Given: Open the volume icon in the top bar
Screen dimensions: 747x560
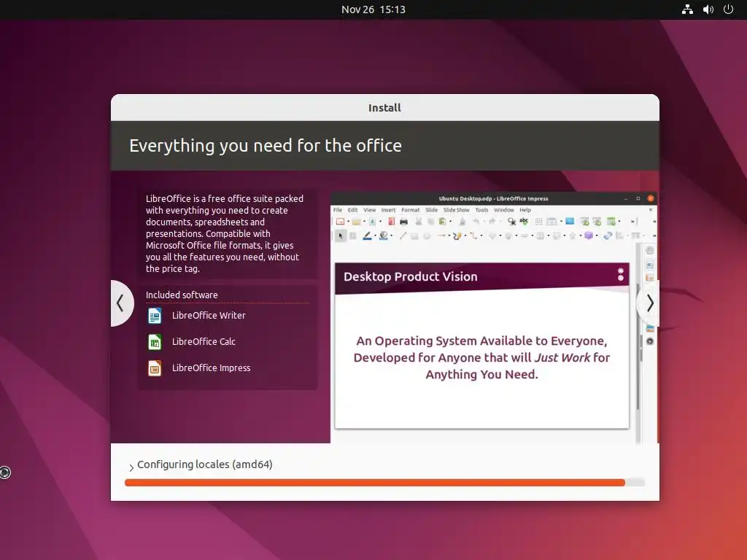Looking at the screenshot, I should pyautogui.click(x=708, y=9).
